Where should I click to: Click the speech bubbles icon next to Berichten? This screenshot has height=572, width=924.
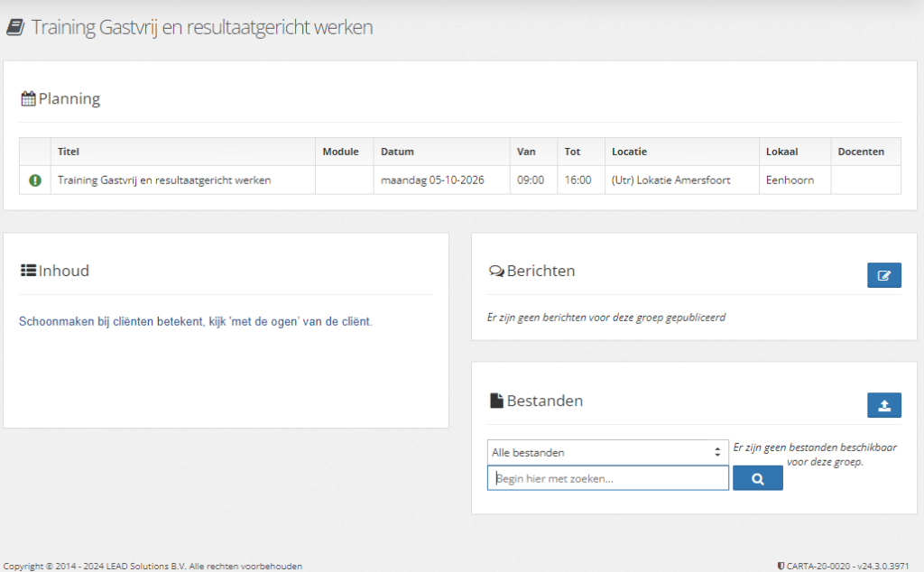point(496,271)
